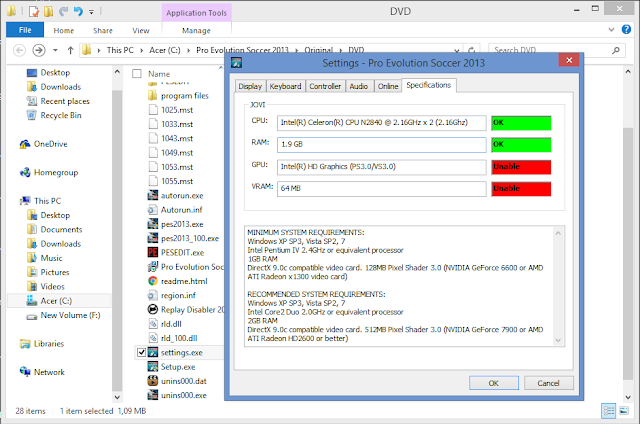Select Network in the navigation pane
The height and width of the screenshot is (424, 640).
42,372
